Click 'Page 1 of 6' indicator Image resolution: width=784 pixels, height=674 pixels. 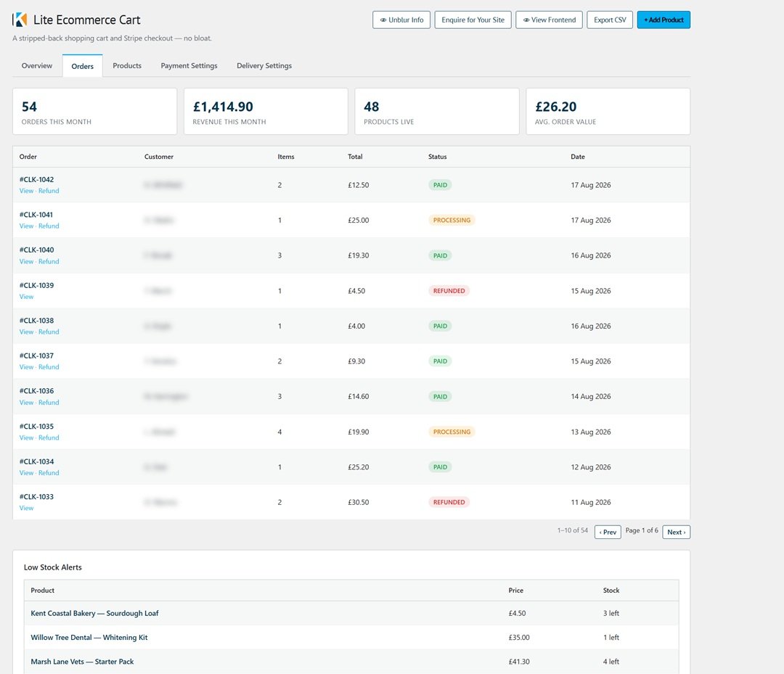click(642, 530)
